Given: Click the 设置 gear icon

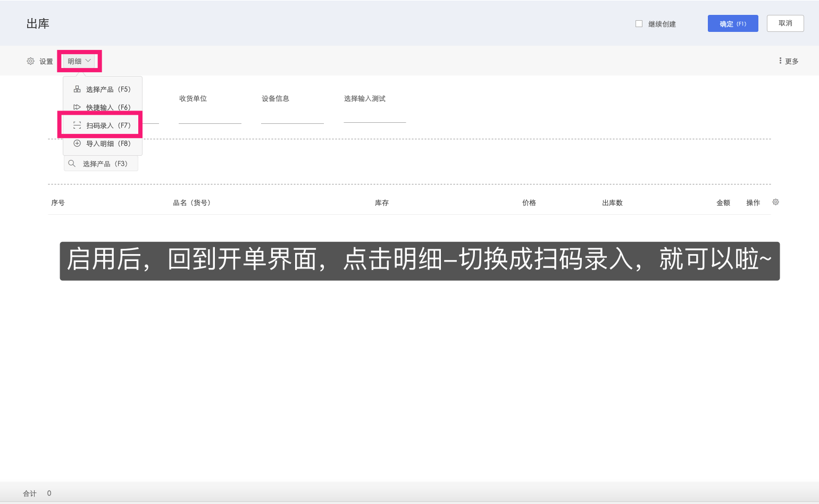Looking at the screenshot, I should coord(30,61).
